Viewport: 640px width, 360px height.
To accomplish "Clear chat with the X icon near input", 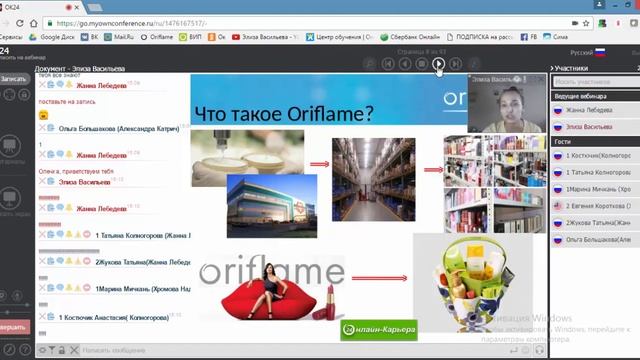I will coord(74,350).
